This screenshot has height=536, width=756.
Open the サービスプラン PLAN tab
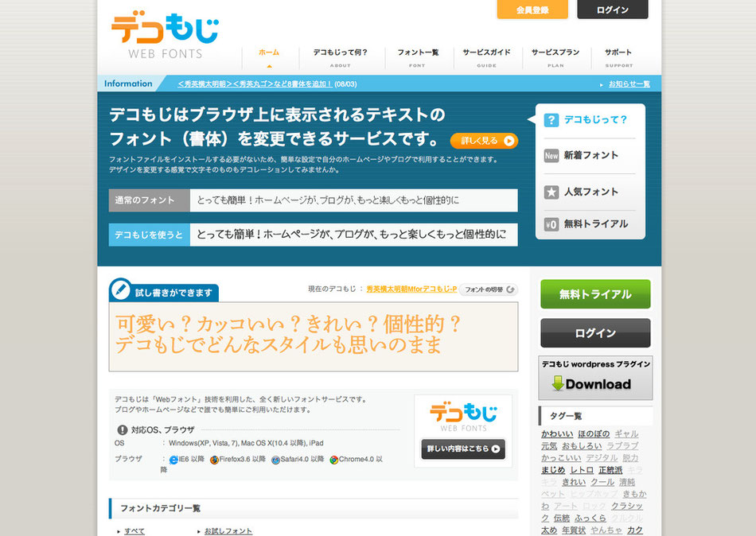555,57
